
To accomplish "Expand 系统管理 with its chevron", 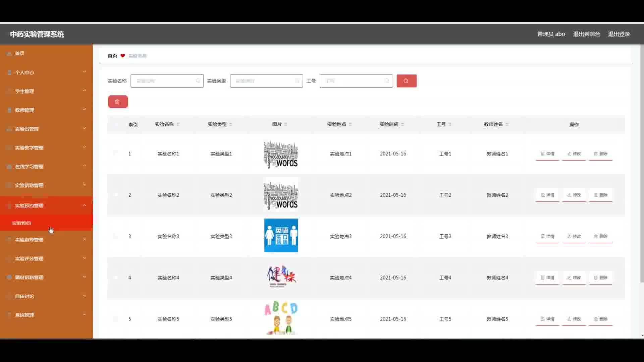I will tap(85, 314).
